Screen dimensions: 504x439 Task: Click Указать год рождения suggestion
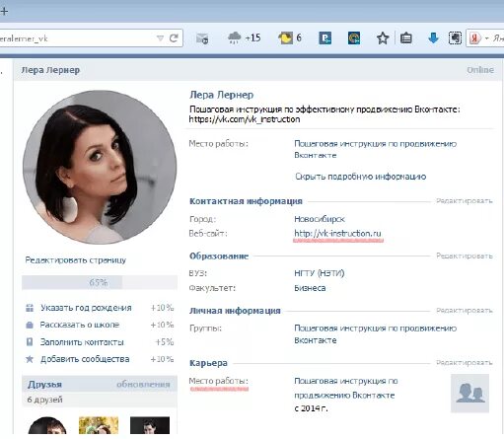[x=86, y=308]
